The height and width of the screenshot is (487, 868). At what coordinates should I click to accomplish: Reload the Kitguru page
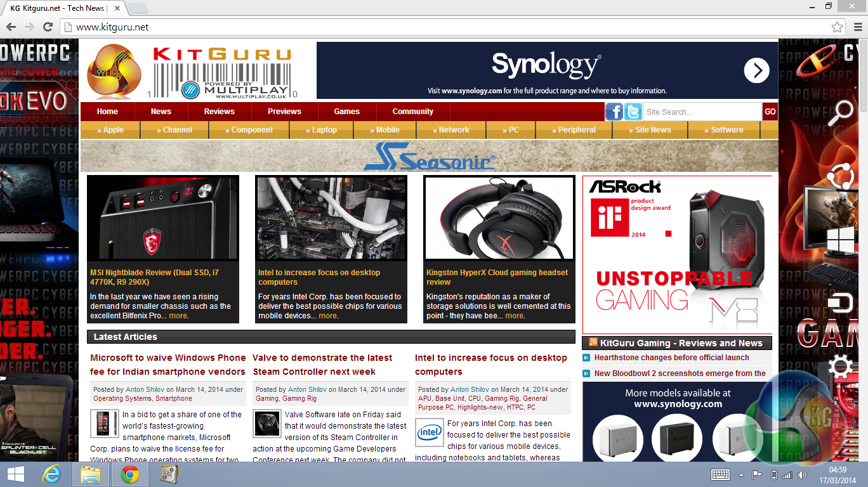(x=48, y=27)
